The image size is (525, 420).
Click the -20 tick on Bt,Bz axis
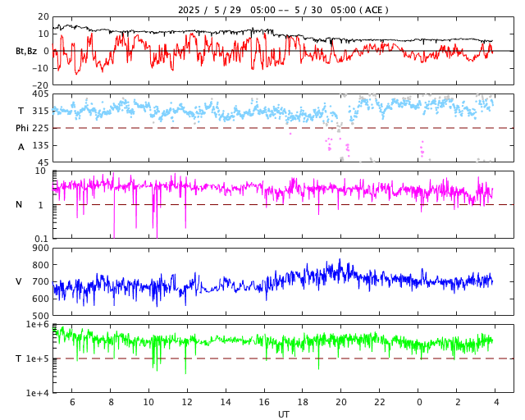click(40, 85)
